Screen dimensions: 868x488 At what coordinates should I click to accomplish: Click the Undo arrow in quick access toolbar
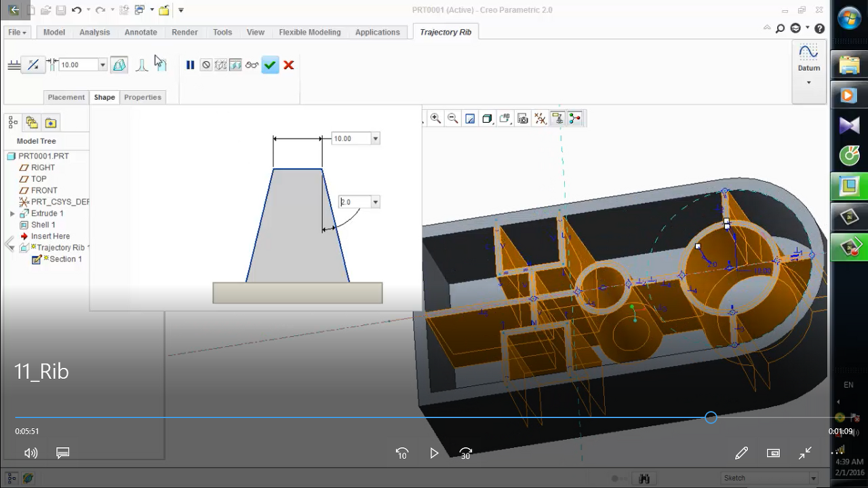pyautogui.click(x=76, y=10)
